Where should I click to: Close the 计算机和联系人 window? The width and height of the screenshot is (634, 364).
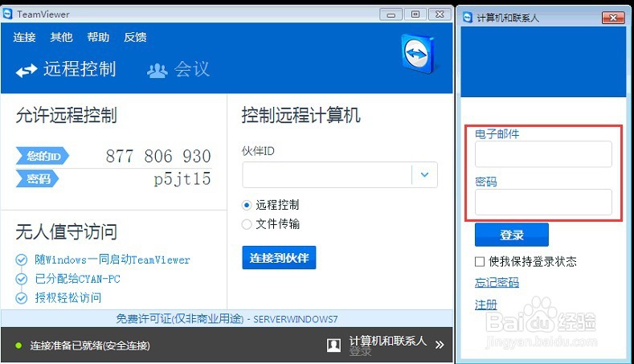tap(613, 18)
